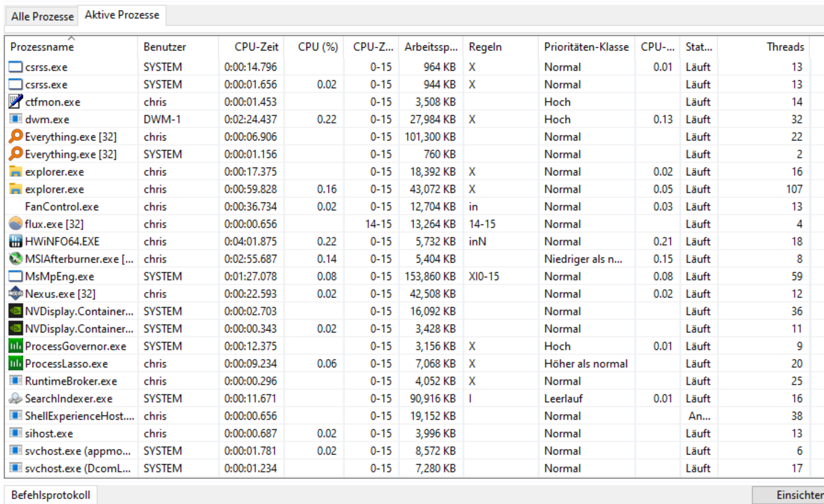Select the Aktive Prozesse tab
This screenshot has height=504, width=824.
click(x=122, y=15)
